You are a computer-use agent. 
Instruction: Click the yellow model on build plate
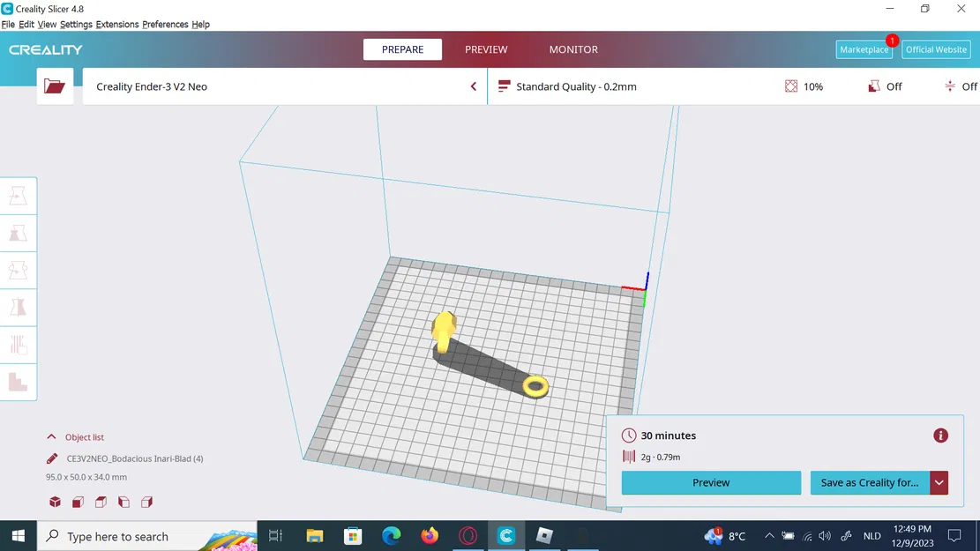tap(444, 331)
